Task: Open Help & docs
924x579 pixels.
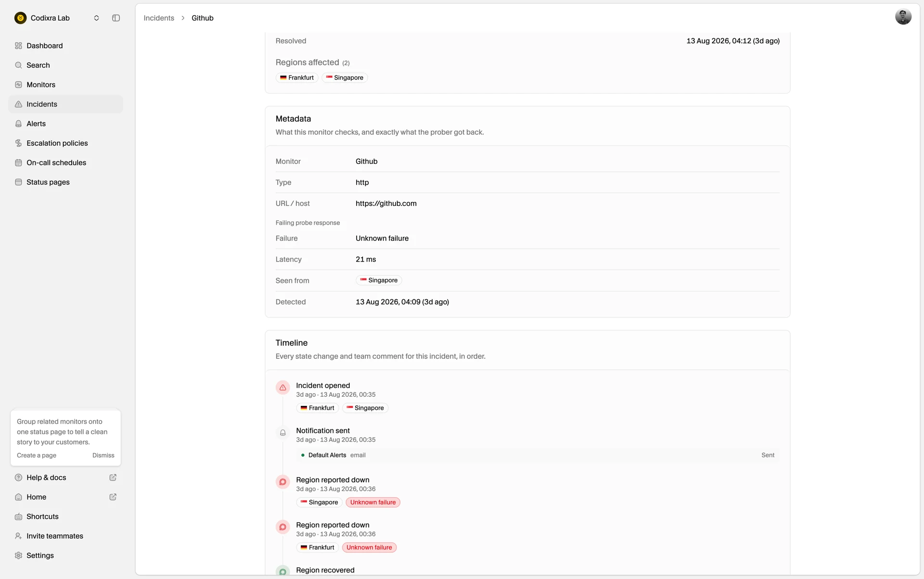Action: (x=66, y=478)
